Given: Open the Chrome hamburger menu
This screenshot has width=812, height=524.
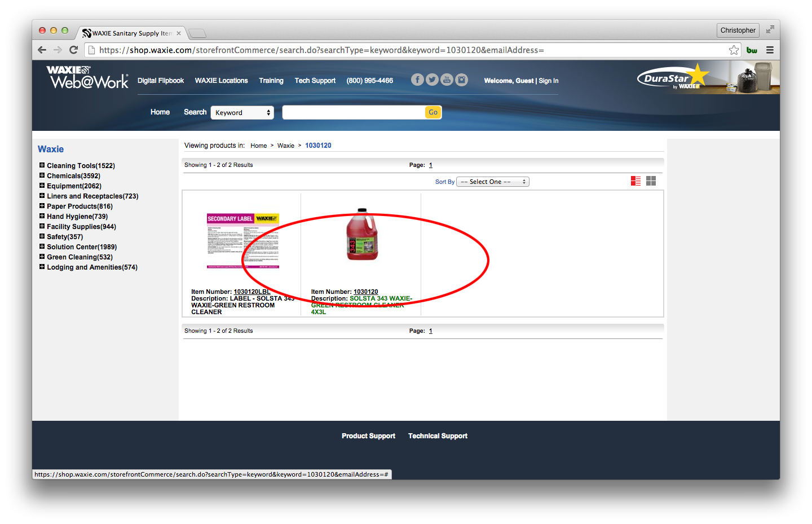Looking at the screenshot, I should pos(770,50).
